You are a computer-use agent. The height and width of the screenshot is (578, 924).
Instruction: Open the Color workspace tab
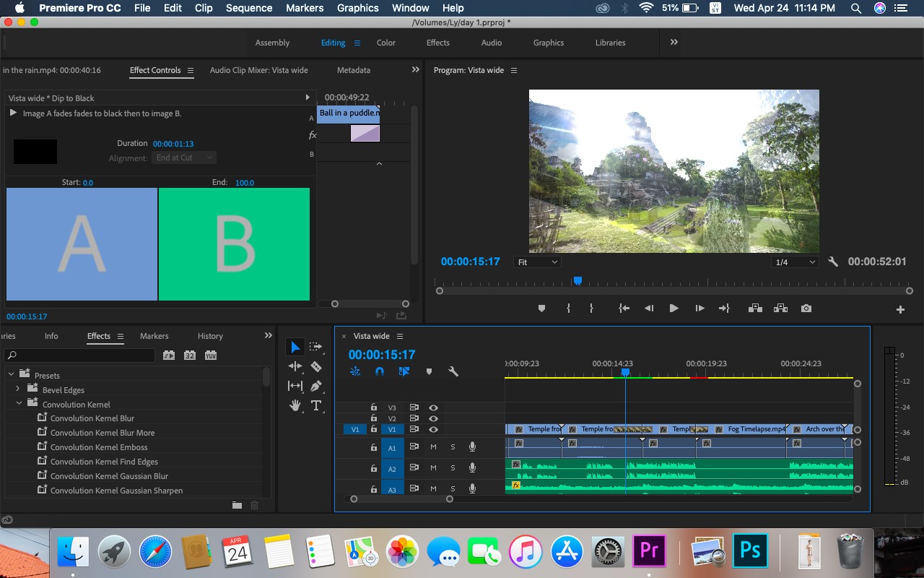(386, 43)
